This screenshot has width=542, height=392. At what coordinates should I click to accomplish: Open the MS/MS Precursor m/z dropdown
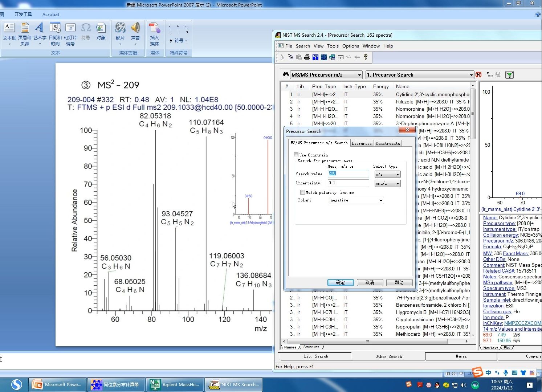pyautogui.click(x=359, y=75)
